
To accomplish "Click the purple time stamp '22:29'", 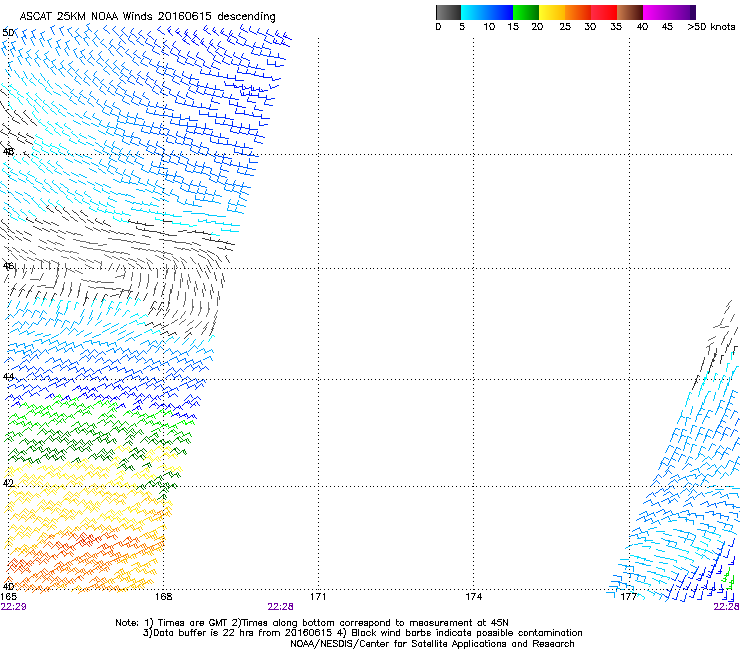I will pos(14,607).
